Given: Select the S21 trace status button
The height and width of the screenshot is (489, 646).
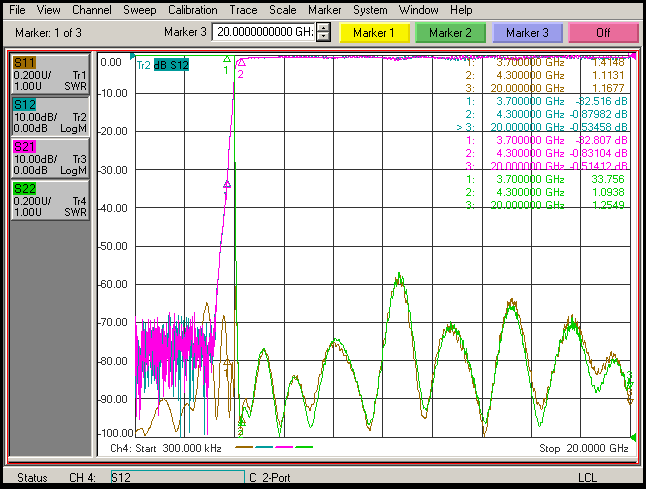Looking at the screenshot, I should click(x=49, y=158).
